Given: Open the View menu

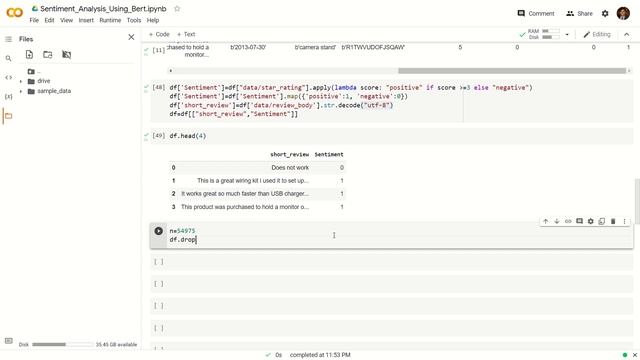Looking at the screenshot, I should [x=66, y=20].
